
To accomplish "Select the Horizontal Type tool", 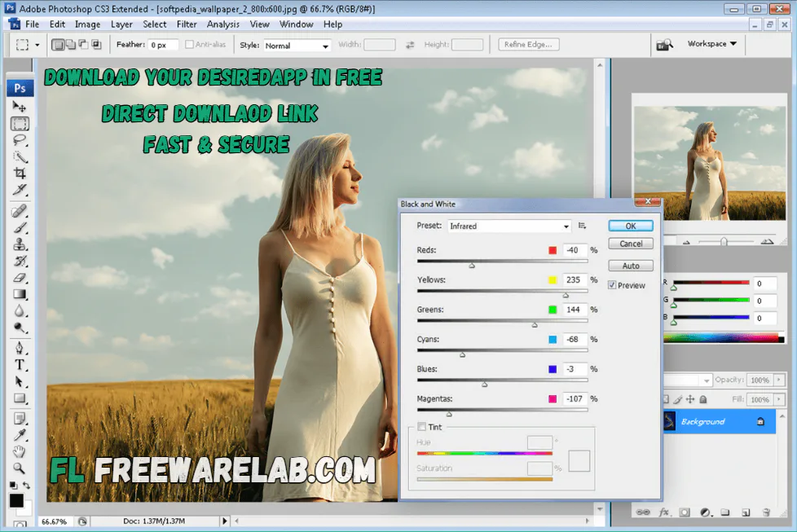I will pyautogui.click(x=20, y=364).
